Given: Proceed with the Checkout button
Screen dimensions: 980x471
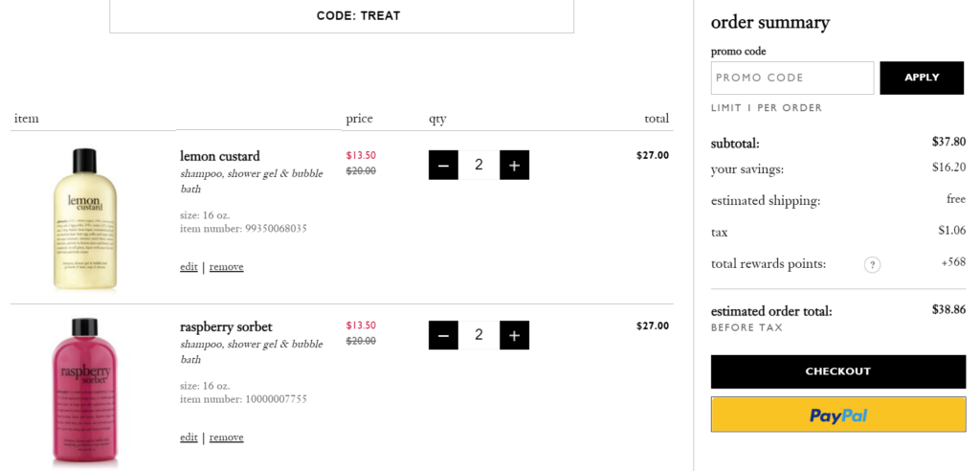Looking at the screenshot, I should (837, 371).
